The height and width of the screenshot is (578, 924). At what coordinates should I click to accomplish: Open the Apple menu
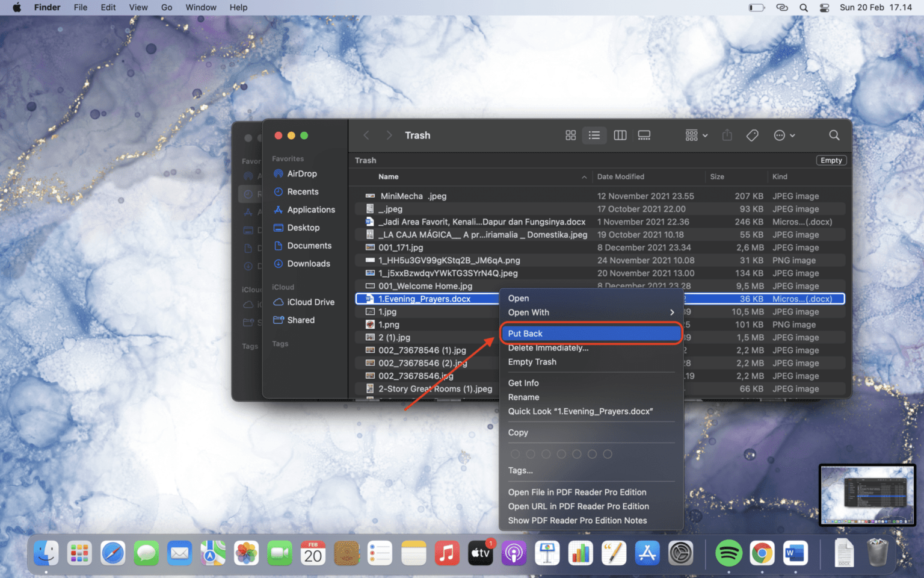(x=17, y=7)
